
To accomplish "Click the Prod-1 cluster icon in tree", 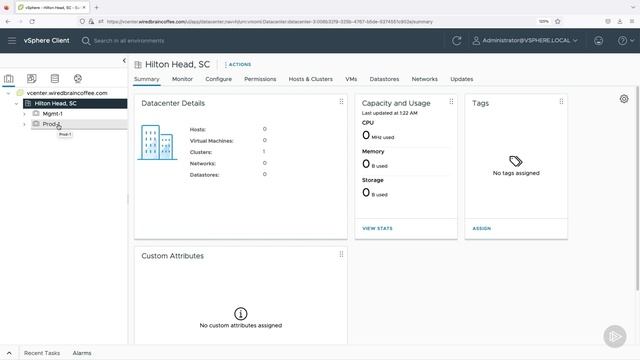I will [36, 124].
